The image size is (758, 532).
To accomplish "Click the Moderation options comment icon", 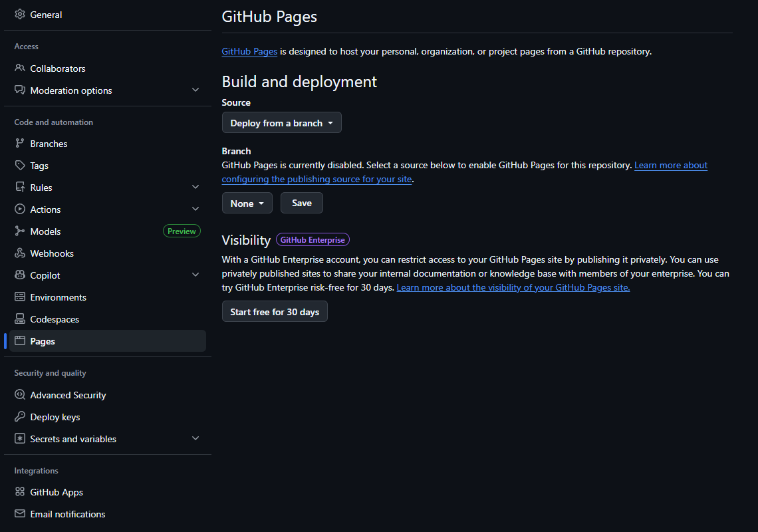I will pyautogui.click(x=20, y=90).
